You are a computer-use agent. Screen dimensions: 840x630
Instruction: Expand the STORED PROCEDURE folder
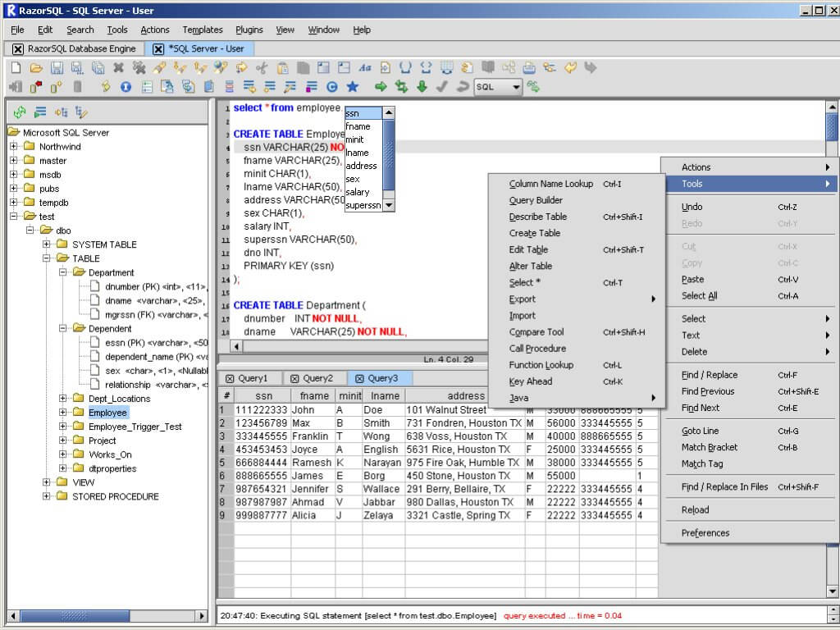47,496
